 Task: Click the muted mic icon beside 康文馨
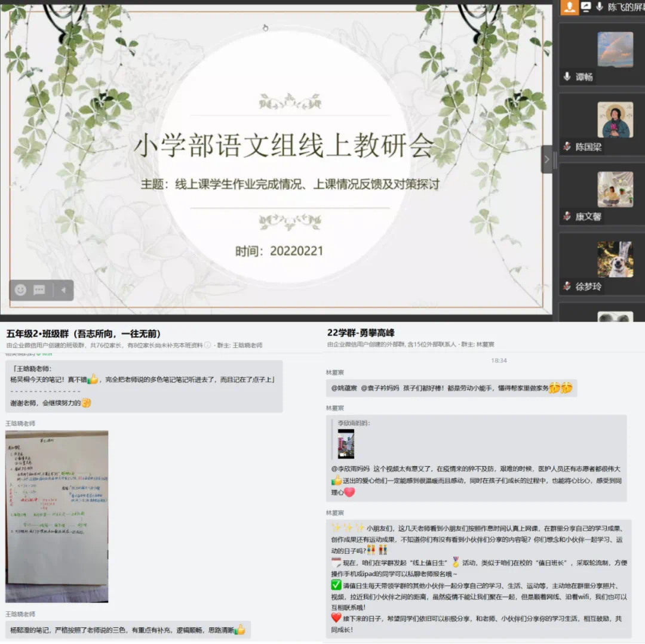567,216
